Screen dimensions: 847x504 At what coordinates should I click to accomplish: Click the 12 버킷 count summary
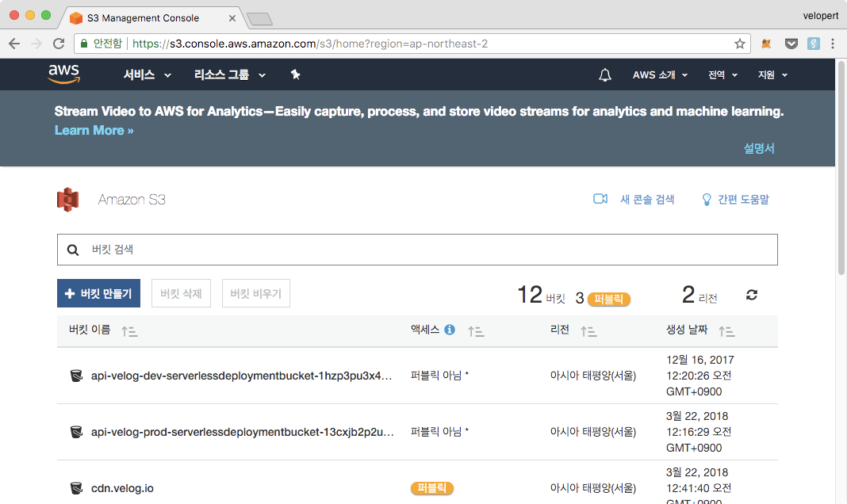coord(541,295)
